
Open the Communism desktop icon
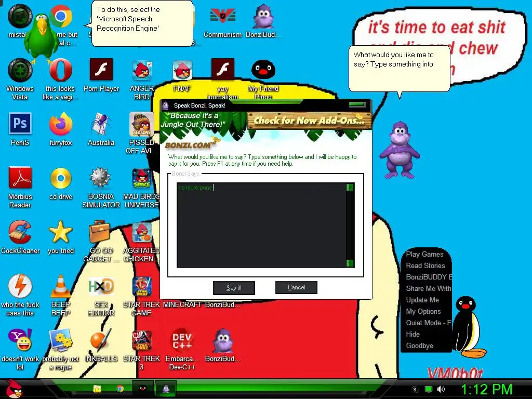222,16
